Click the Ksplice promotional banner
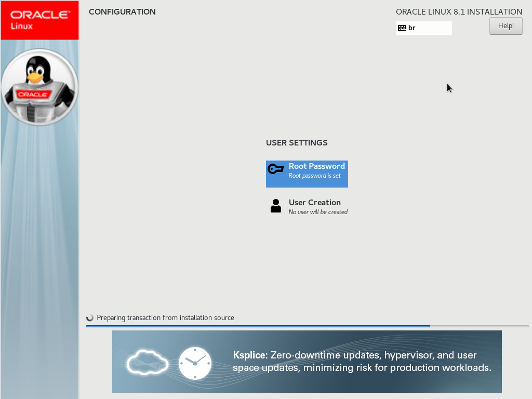 click(307, 362)
